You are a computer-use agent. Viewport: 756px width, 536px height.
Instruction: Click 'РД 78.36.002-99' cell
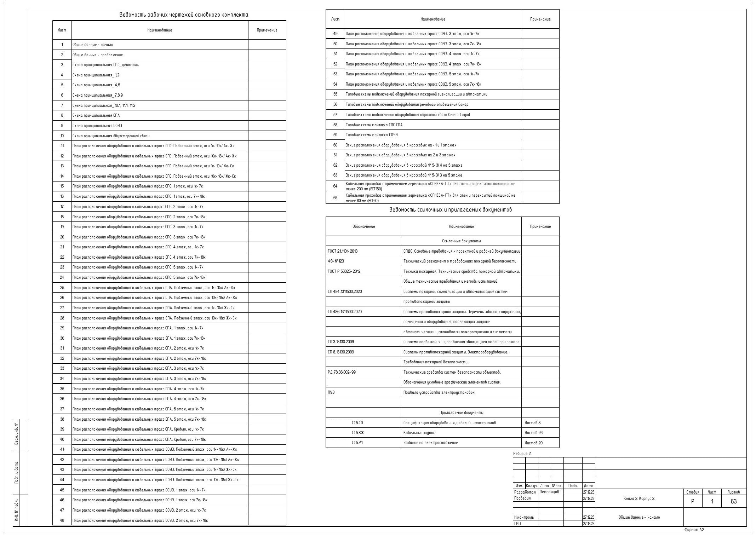pyautogui.click(x=363, y=372)
